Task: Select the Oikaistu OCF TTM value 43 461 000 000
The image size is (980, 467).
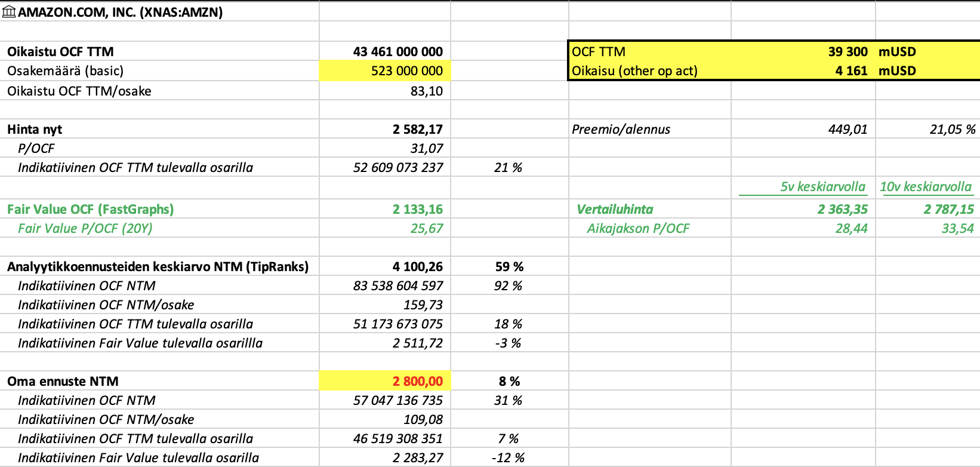Action: pos(397,52)
